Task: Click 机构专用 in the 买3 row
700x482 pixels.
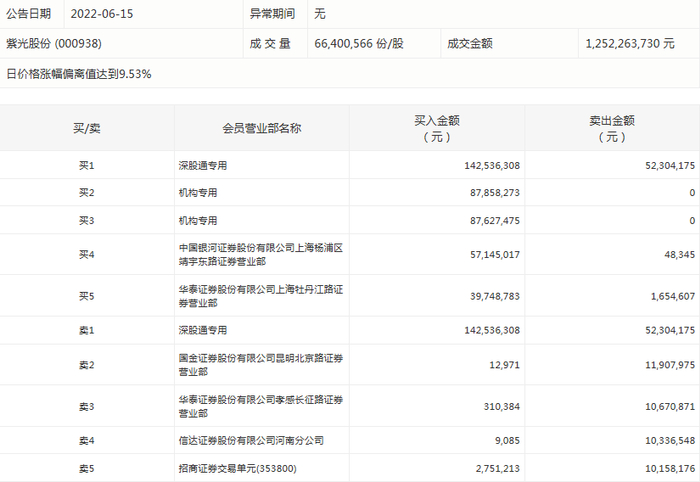Action: [x=198, y=220]
